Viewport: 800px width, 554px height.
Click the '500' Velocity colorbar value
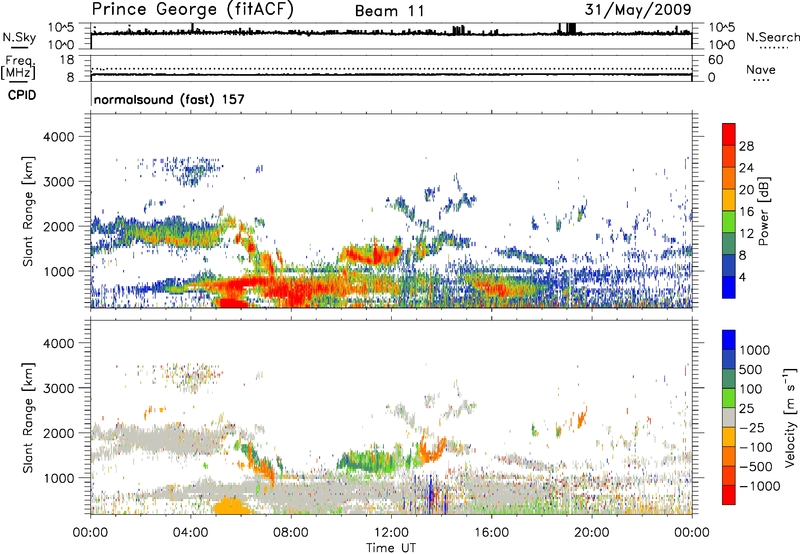pos(751,369)
